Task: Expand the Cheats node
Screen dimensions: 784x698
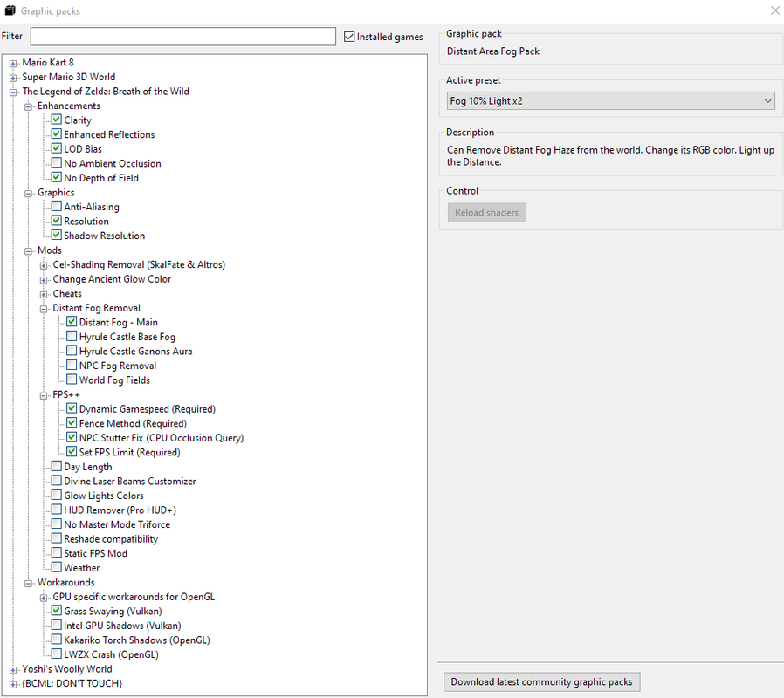Action: point(44,295)
